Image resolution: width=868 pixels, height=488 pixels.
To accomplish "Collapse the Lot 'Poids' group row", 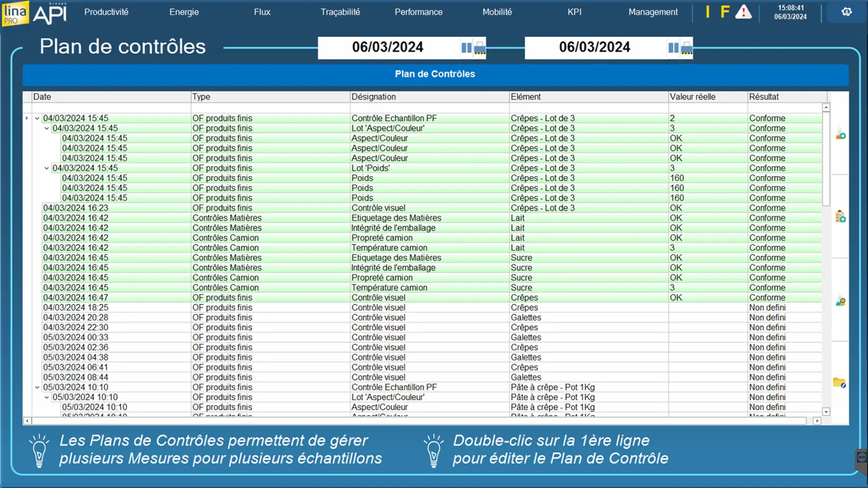I will pos(46,168).
